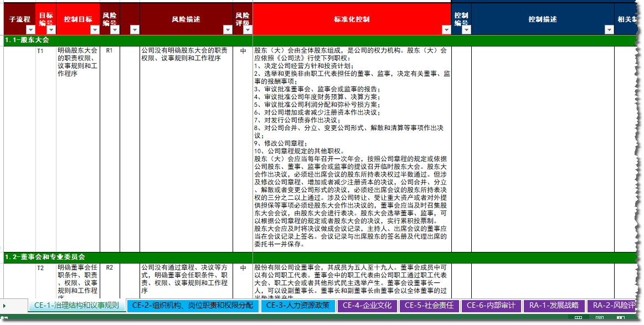This screenshot has height=325, width=644.
Task: Go to the CE-4-企业文化 sheet tab
Action: 367,305
